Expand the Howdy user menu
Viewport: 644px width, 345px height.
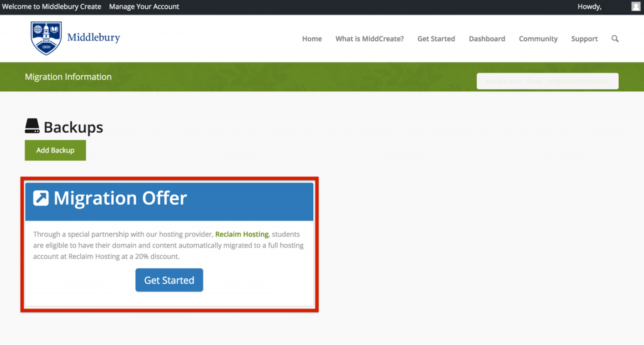(589, 6)
